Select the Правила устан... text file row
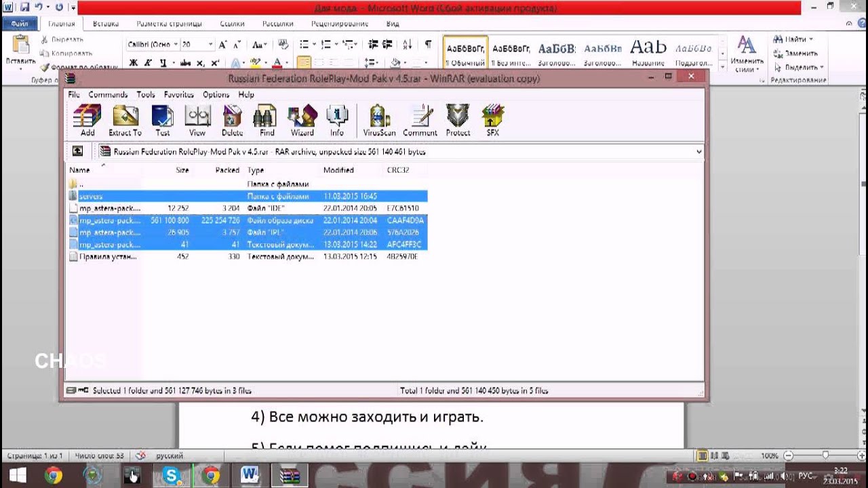The width and height of the screenshot is (868, 488). point(247,257)
